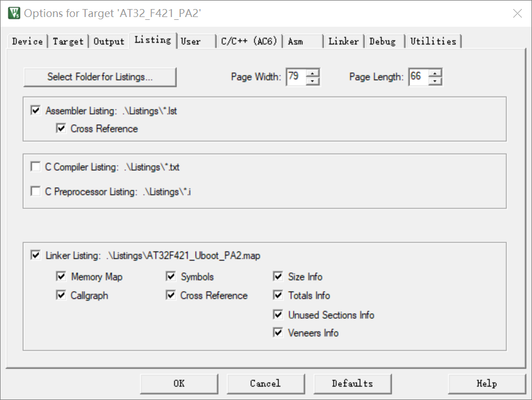The height and width of the screenshot is (400, 532).
Task: Switch to the Device tab
Action: pyautogui.click(x=27, y=41)
